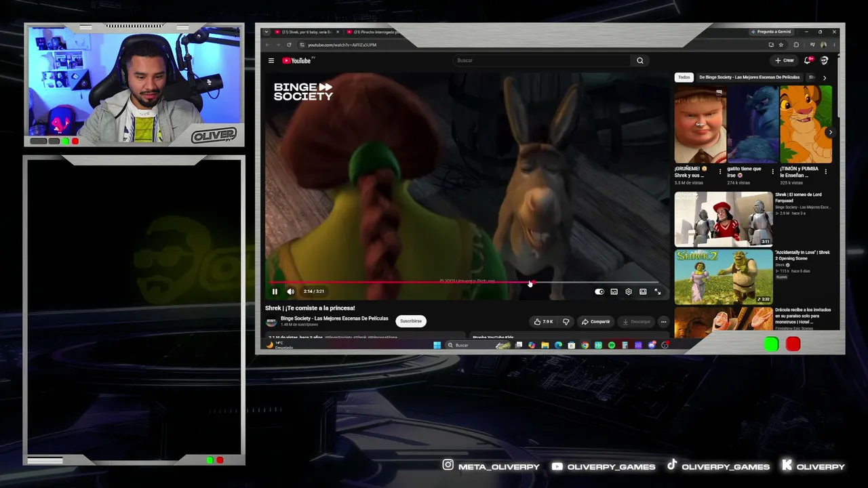The image size is (868, 488).
Task: Go to the YouTube home logo
Action: tap(296, 60)
